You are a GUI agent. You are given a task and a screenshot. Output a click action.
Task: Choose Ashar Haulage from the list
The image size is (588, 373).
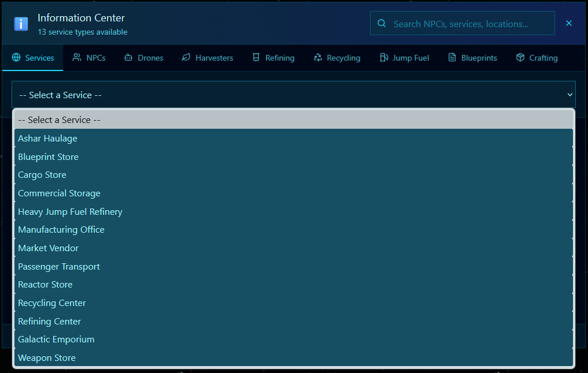(47, 139)
